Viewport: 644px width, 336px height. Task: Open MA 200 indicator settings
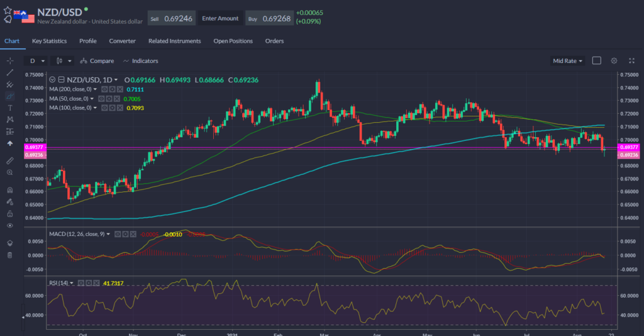click(112, 89)
